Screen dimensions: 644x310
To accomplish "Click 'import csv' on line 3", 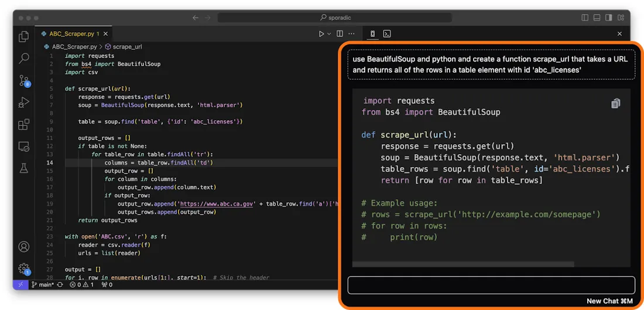I will [x=81, y=72].
